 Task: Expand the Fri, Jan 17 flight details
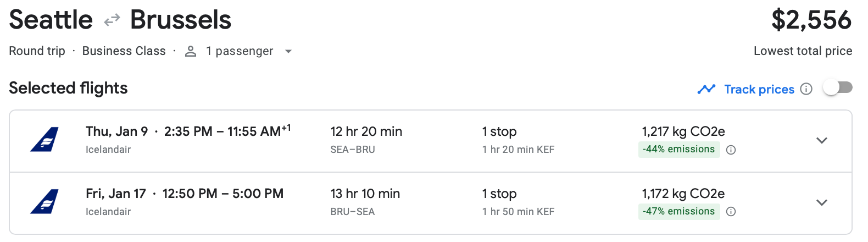[821, 202]
